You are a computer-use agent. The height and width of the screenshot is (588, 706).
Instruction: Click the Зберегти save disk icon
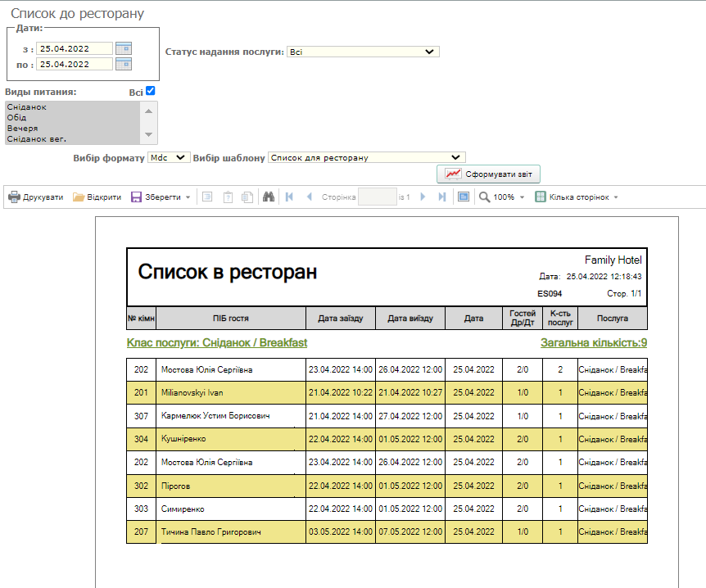(137, 197)
